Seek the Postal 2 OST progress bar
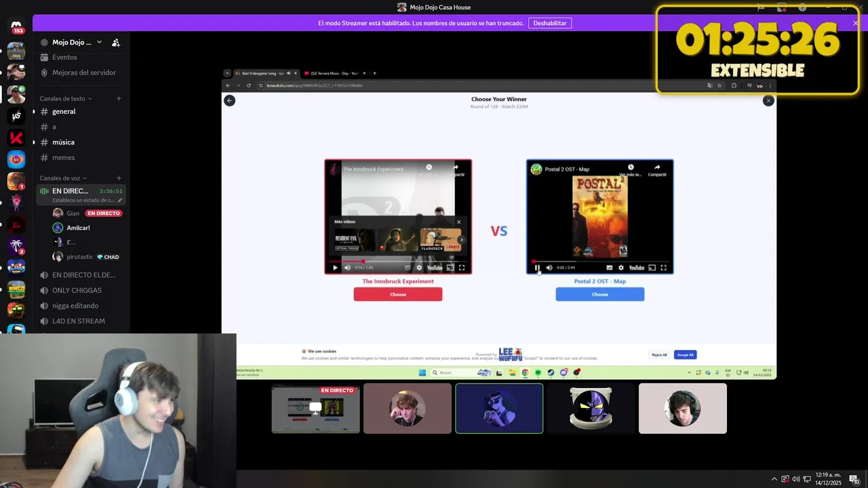The image size is (868, 488). [600, 261]
